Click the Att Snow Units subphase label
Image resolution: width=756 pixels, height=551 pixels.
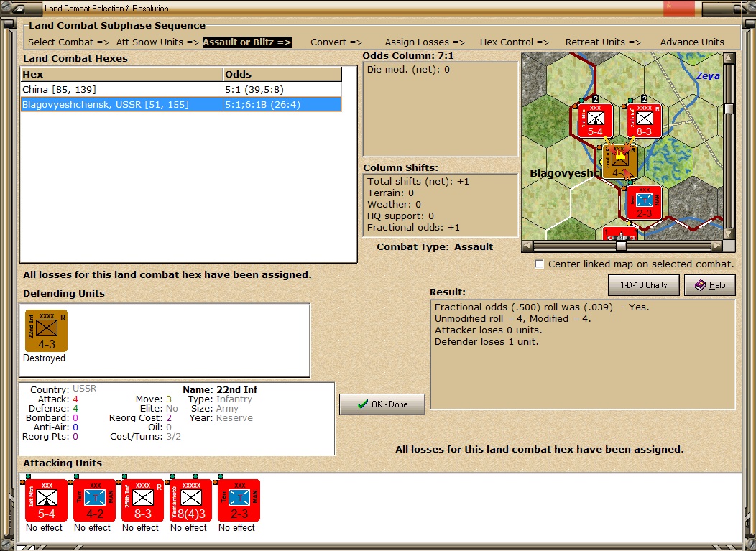pyautogui.click(x=157, y=42)
